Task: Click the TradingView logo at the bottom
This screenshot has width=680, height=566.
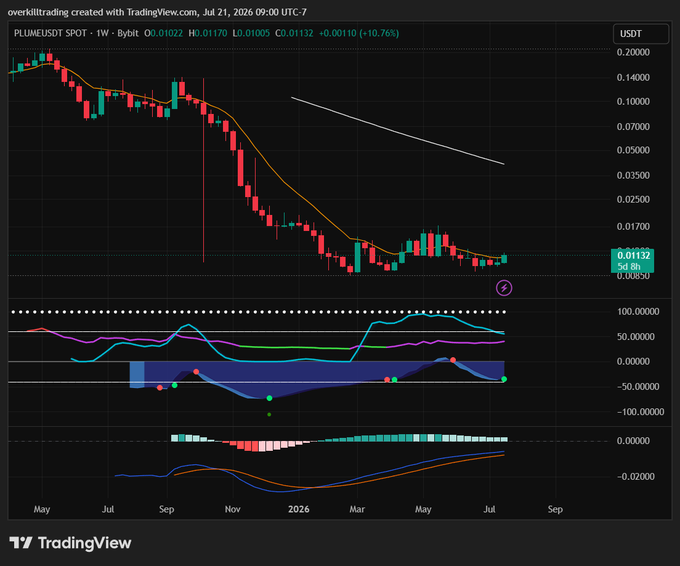Action: tap(70, 543)
